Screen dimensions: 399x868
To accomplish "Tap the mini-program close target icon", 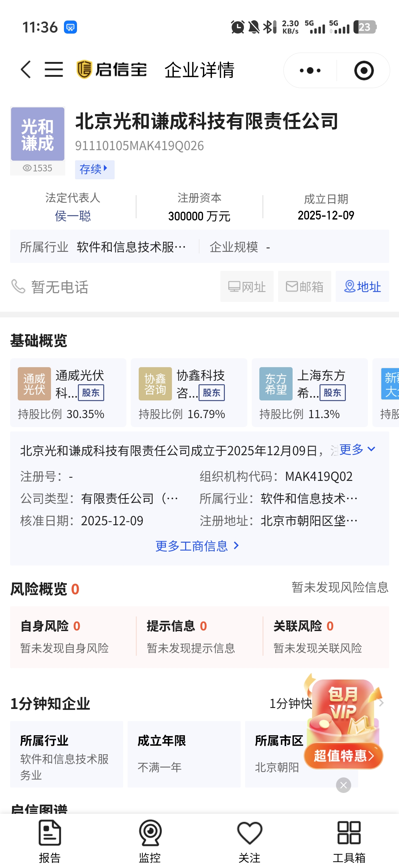I will tap(364, 70).
